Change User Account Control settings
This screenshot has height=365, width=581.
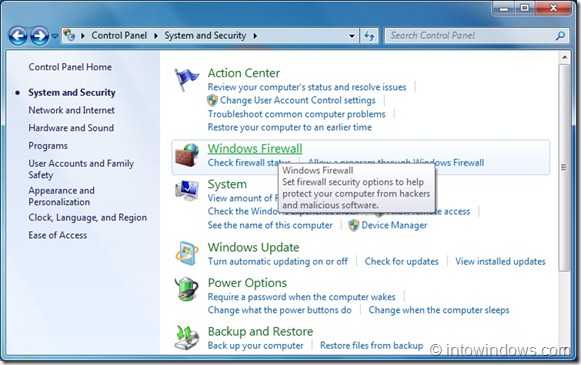tap(298, 100)
